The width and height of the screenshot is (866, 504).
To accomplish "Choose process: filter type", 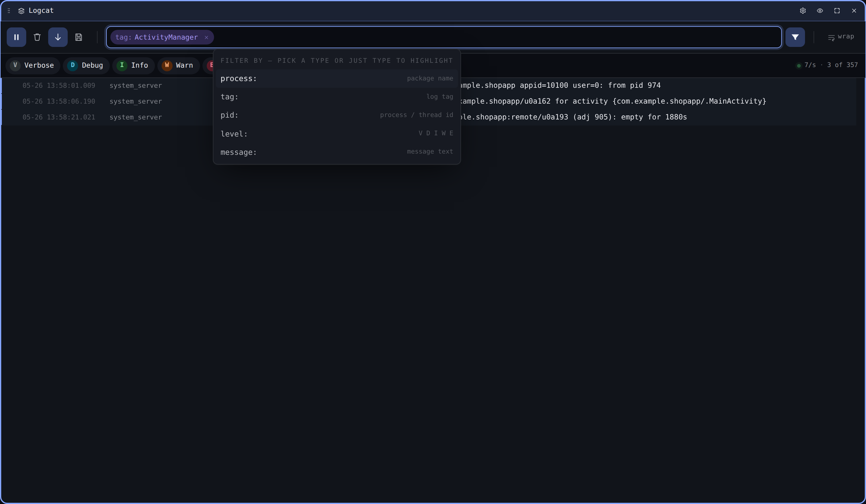I will pyautogui.click(x=337, y=79).
